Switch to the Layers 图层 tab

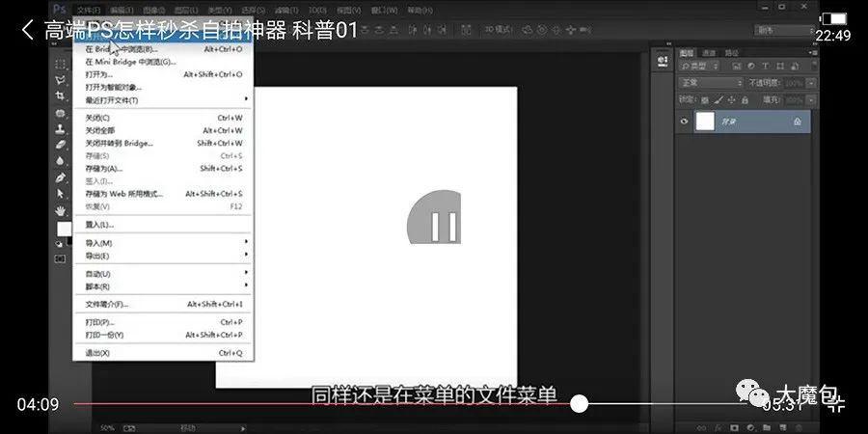687,53
